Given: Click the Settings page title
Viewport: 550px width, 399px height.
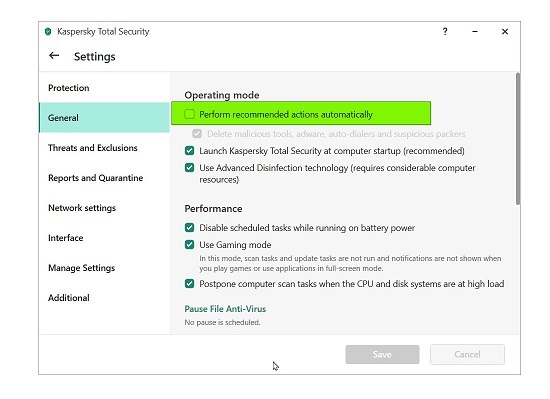Looking at the screenshot, I should pyautogui.click(x=95, y=56).
